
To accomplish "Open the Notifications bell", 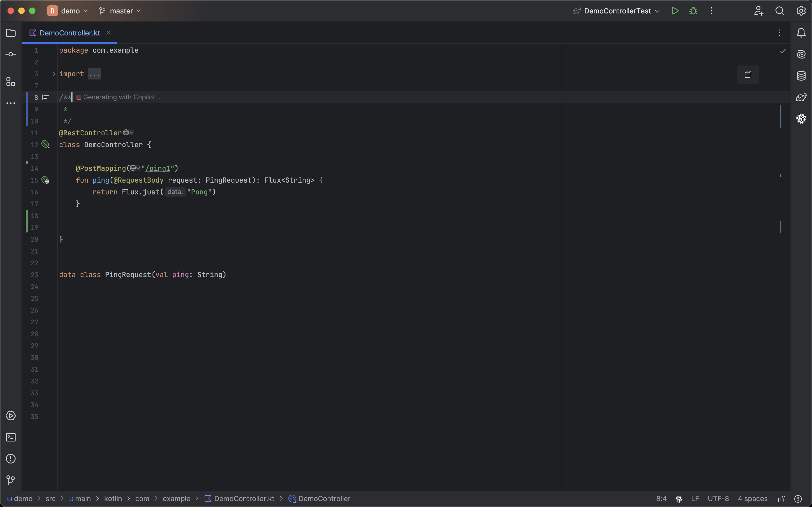I will 801,33.
